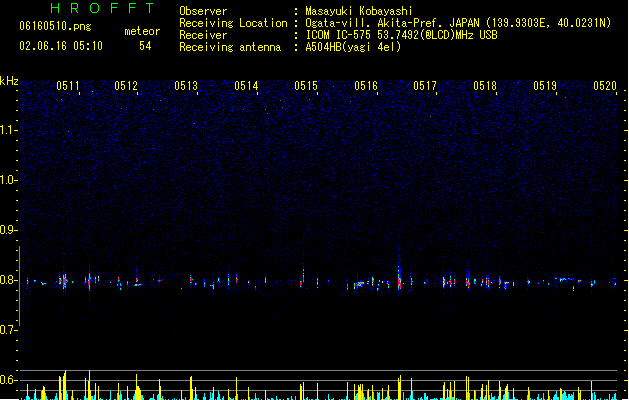Click the 1.1 kHz axis label
This screenshot has width=629, height=400.
(x=8, y=130)
